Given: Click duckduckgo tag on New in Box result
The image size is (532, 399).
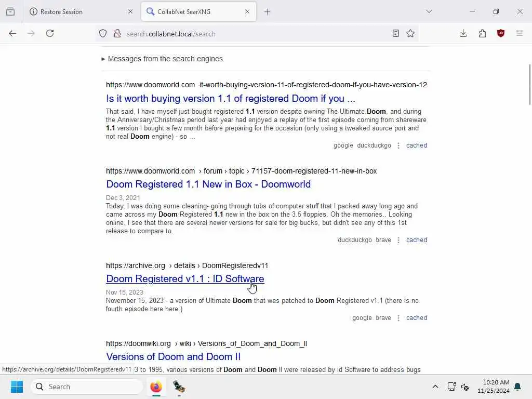Looking at the screenshot, I should tap(354, 240).
